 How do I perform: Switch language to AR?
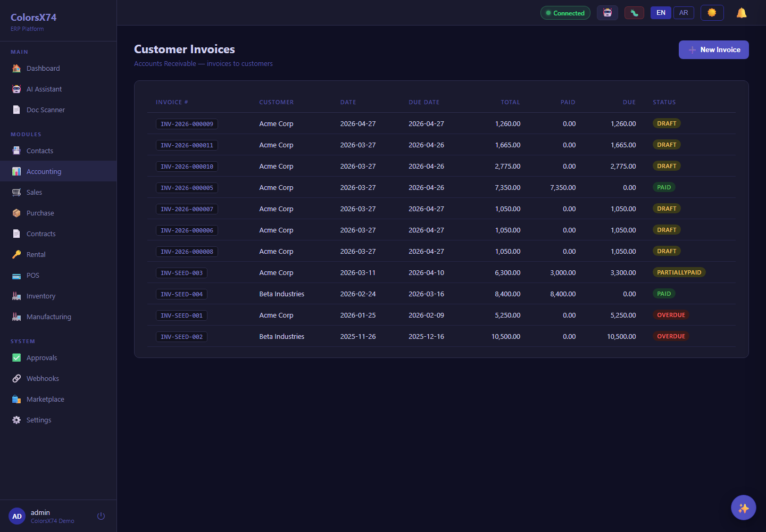(x=684, y=13)
